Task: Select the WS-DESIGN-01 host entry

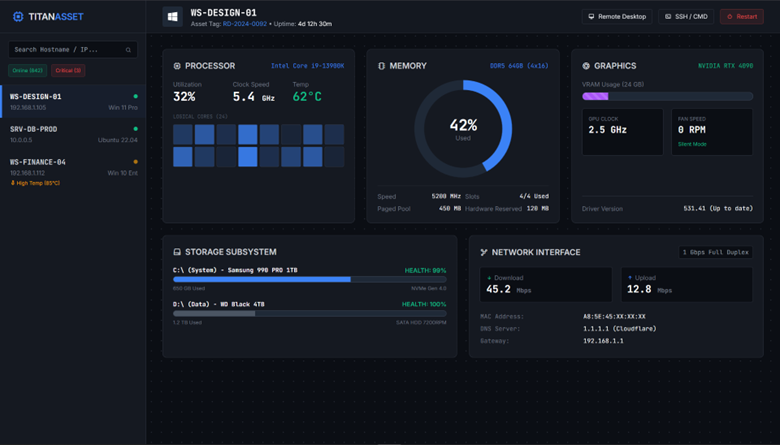Action: 72,102
